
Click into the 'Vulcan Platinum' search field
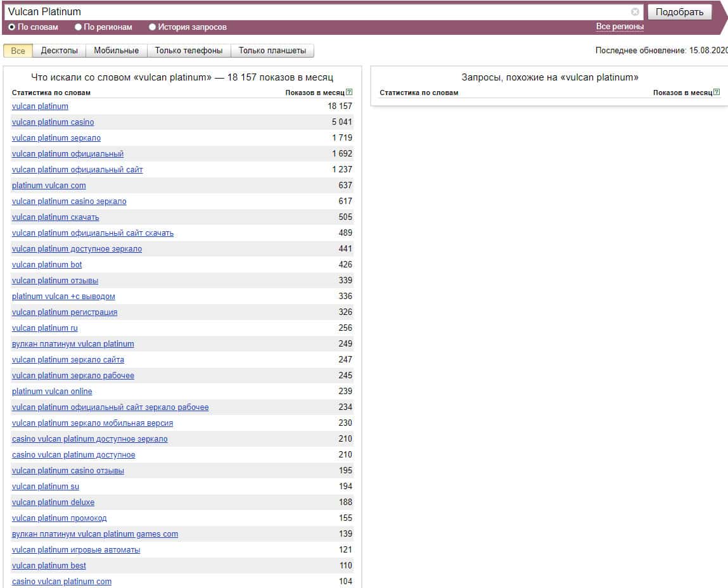[x=317, y=12]
